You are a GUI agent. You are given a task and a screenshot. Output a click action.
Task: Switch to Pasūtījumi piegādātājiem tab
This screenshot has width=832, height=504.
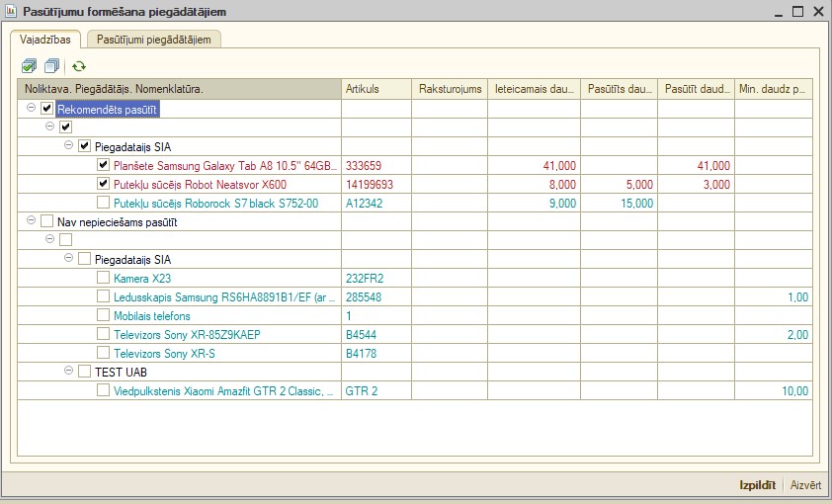pyautogui.click(x=153, y=40)
